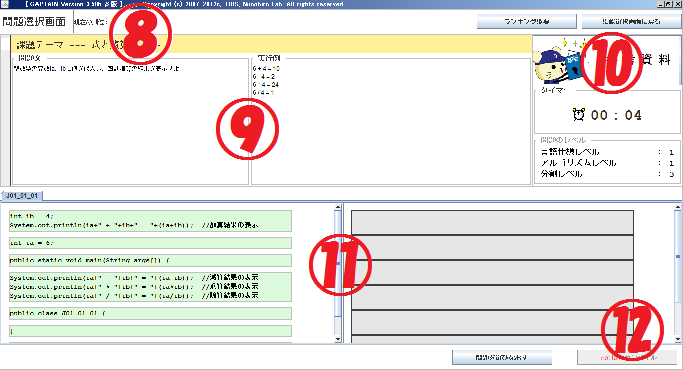The width and height of the screenshot is (683, 370).
Task: Click the up arrow of the code fragments scrollbar
Action: [338, 207]
